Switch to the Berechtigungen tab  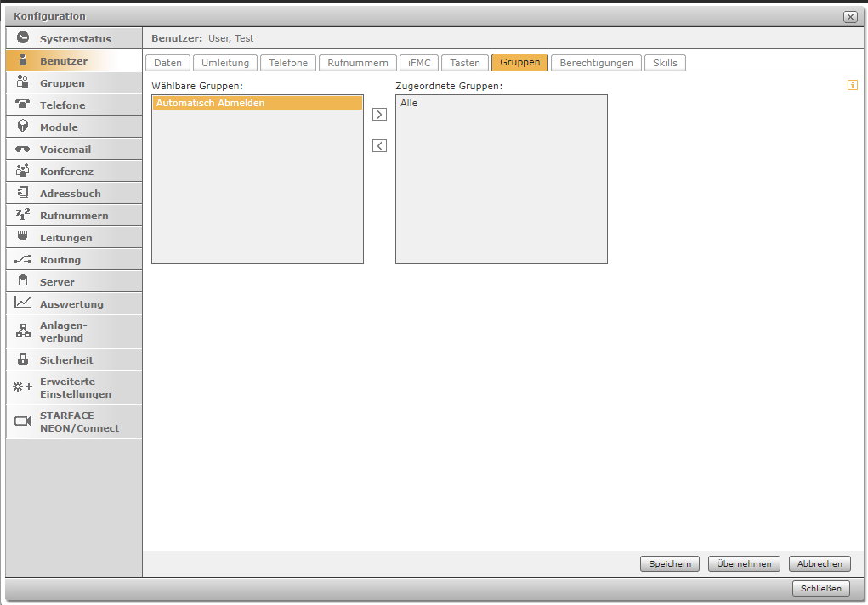(x=596, y=63)
